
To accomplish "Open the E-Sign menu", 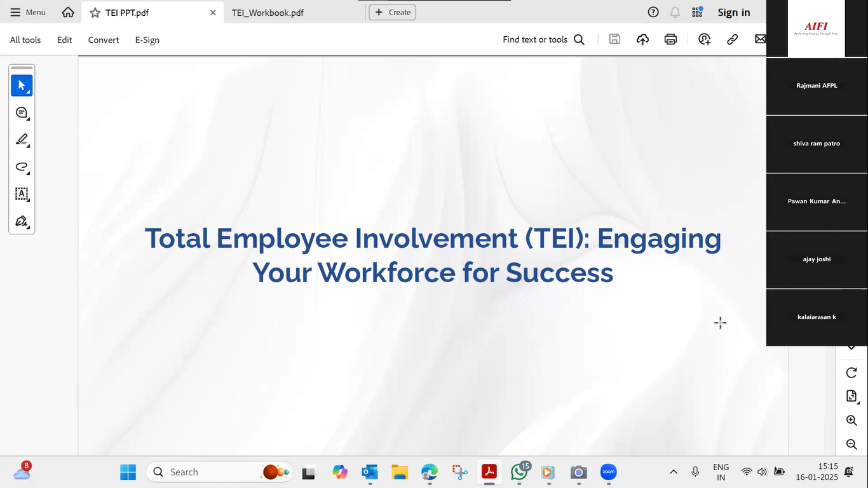I will [147, 39].
